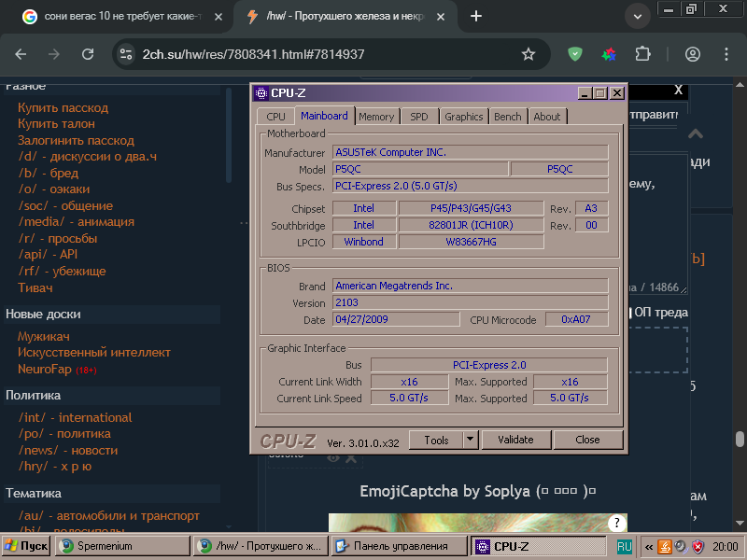The width and height of the screenshot is (747, 560).
Task: Open the browser profile icon
Action: pyautogui.click(x=693, y=54)
